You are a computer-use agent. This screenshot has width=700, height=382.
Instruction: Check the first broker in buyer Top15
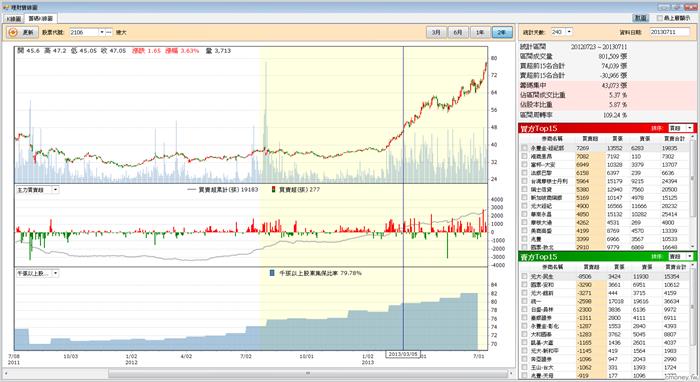click(524, 148)
